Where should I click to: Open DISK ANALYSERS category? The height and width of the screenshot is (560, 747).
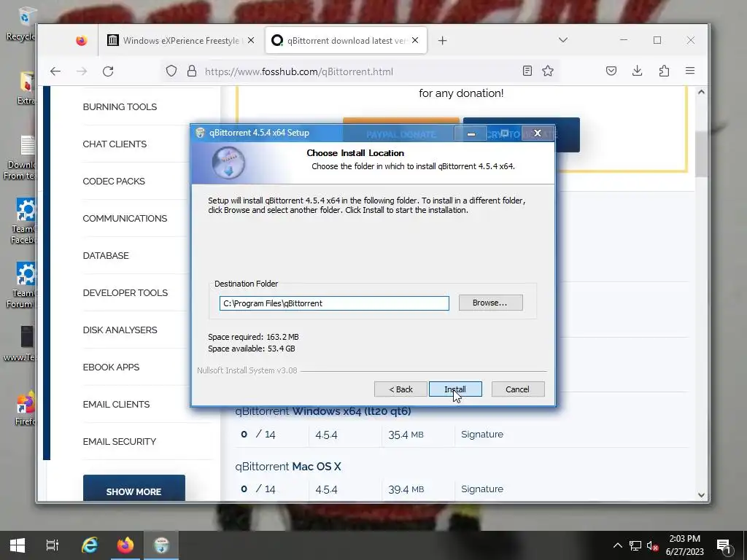click(120, 330)
